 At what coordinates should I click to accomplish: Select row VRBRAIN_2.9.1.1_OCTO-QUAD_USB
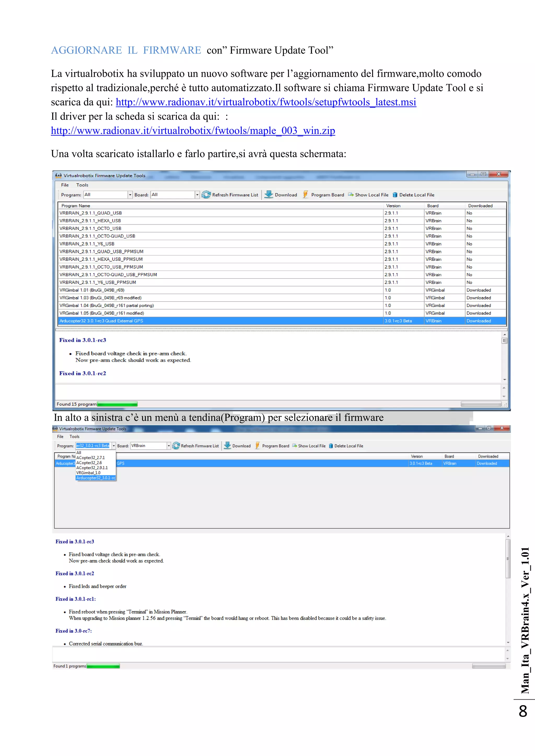tap(282, 236)
